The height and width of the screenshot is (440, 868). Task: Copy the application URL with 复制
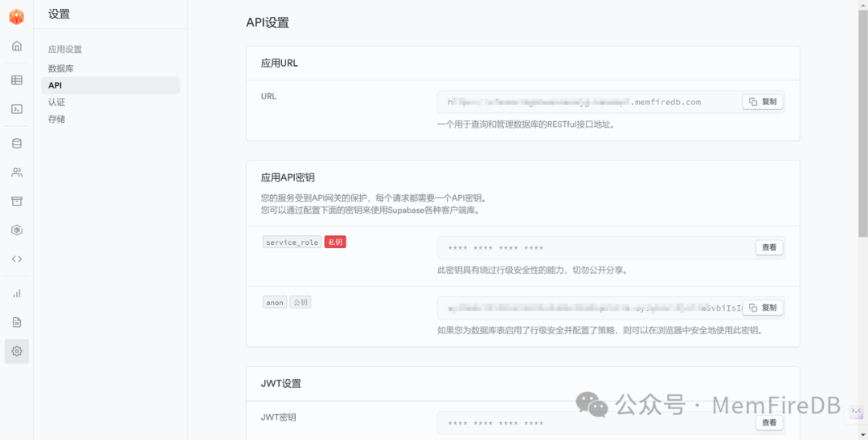click(763, 102)
